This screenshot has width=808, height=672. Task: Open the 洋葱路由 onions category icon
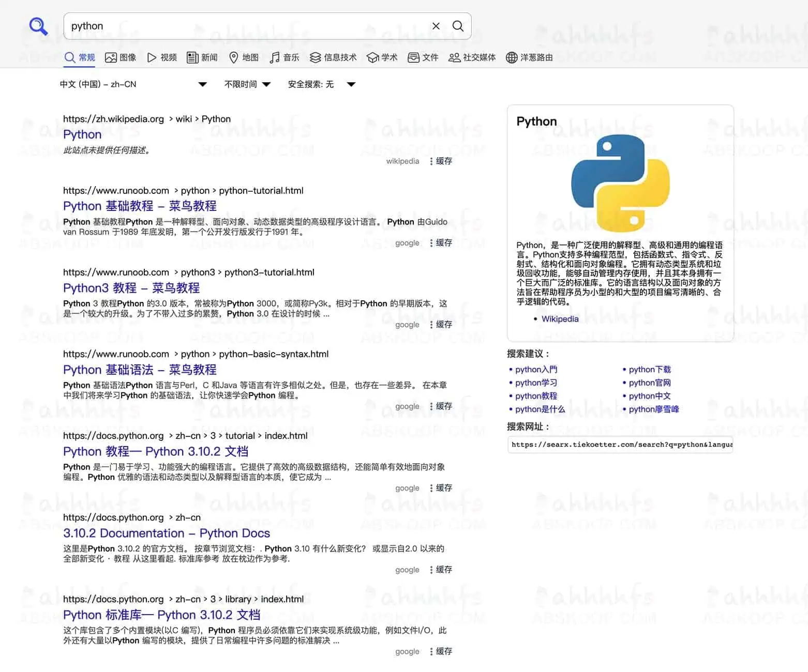point(512,57)
